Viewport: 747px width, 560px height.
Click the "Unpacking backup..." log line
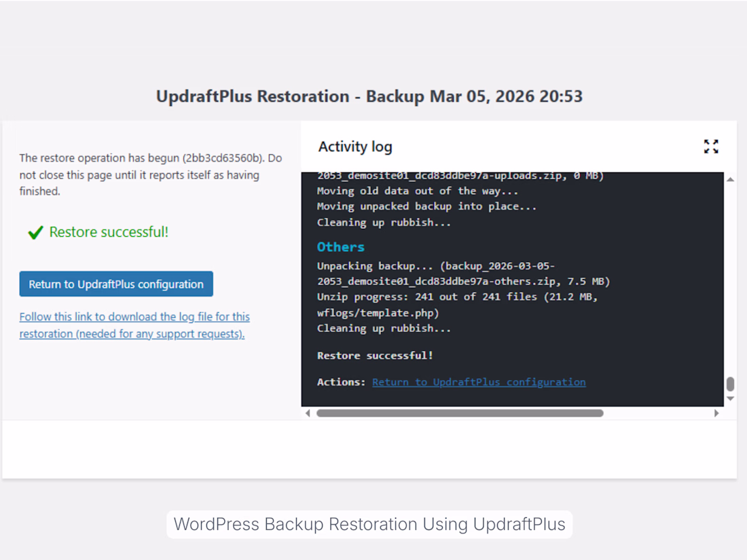(x=436, y=266)
